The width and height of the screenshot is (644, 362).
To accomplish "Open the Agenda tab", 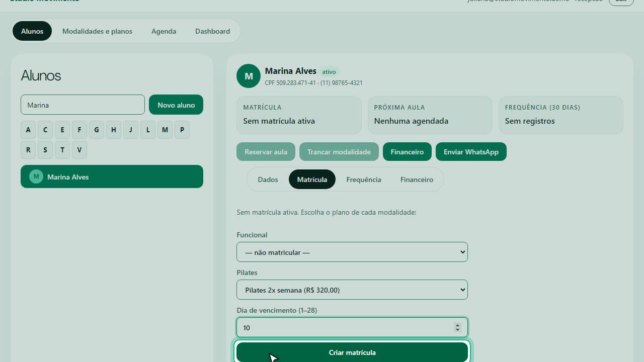I will 164,31.
